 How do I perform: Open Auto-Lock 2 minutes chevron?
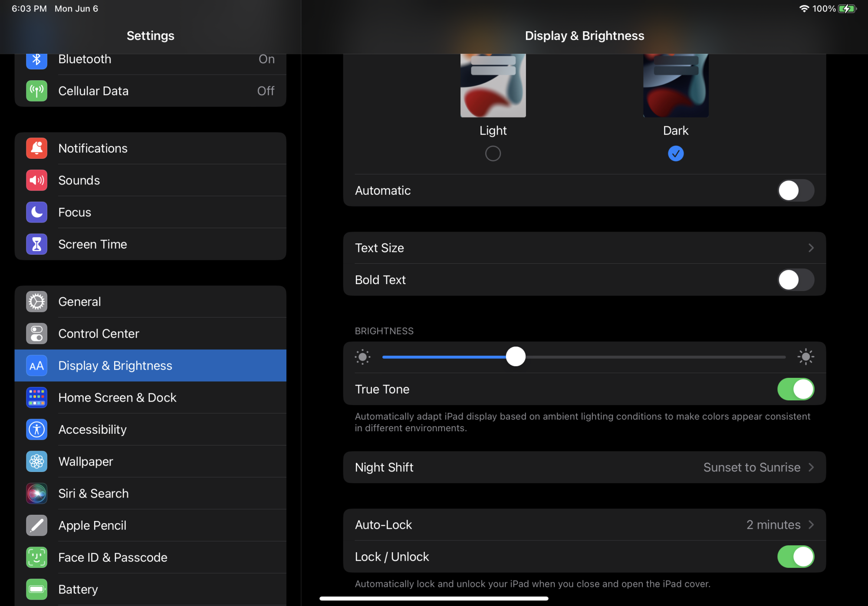tap(811, 525)
